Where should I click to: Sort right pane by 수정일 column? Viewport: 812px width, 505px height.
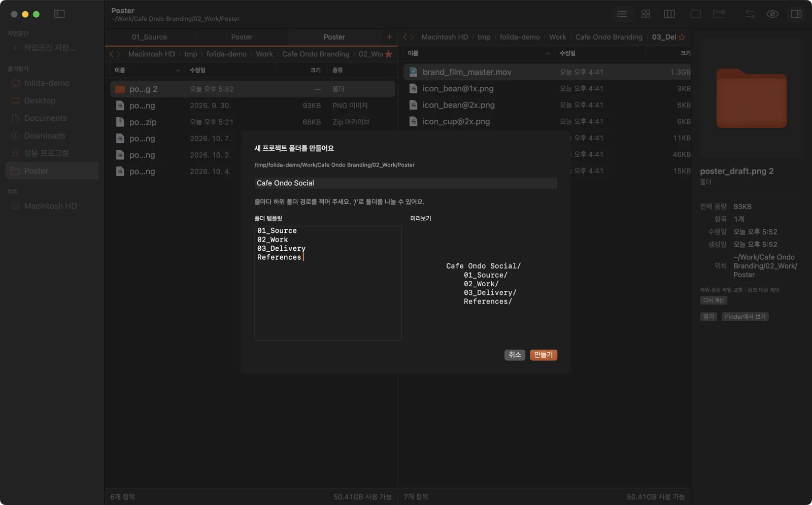coord(567,53)
